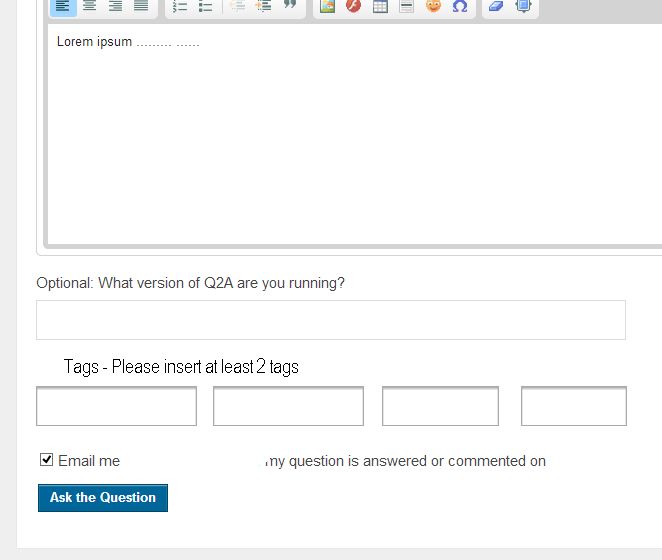Uncheck the Email me checkbox
The height and width of the screenshot is (560, 662).
(46, 460)
